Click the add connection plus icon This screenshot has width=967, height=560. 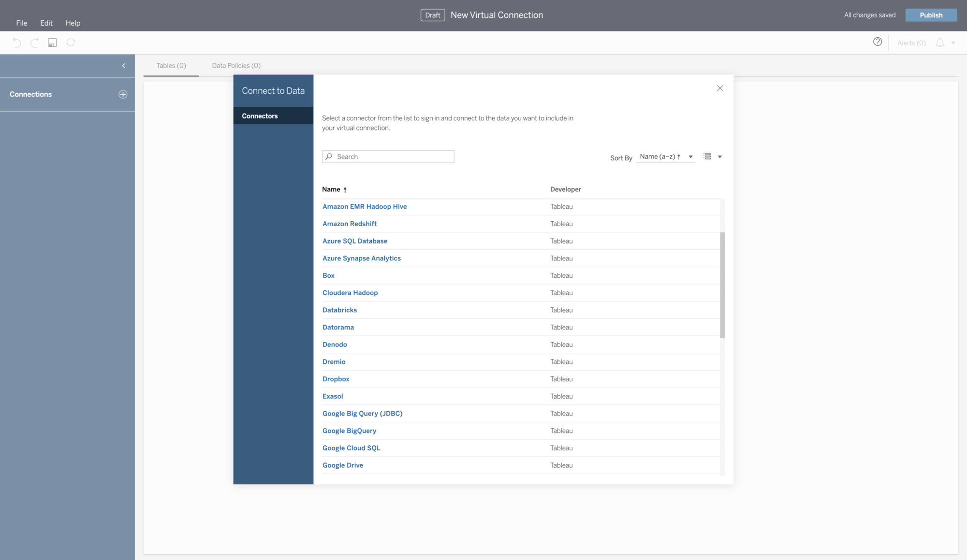coord(124,94)
